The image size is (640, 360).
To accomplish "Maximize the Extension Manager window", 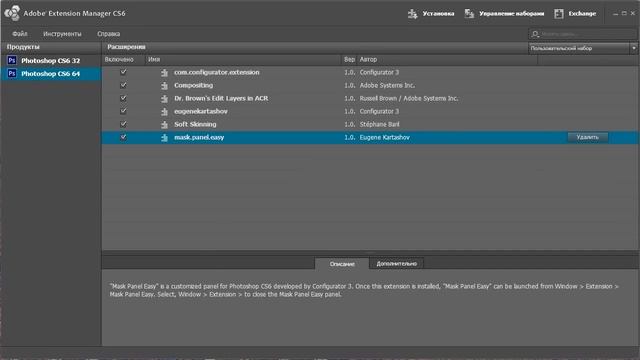I will [624, 13].
